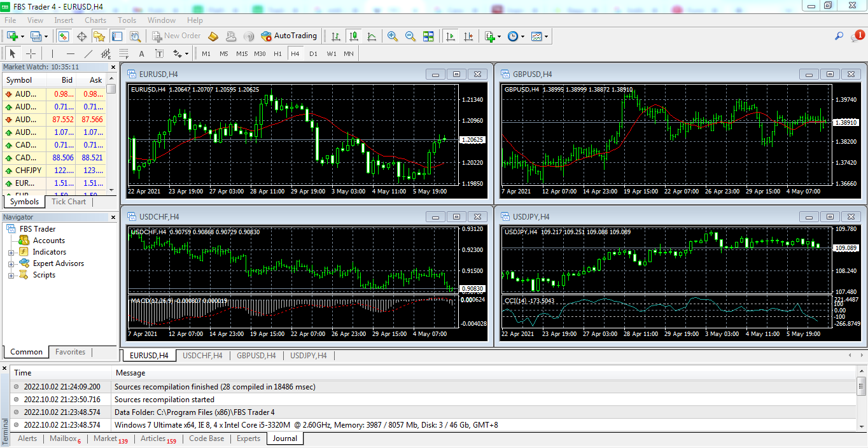Switch timeframe to H1
The height and width of the screenshot is (448, 868).
pyautogui.click(x=277, y=53)
